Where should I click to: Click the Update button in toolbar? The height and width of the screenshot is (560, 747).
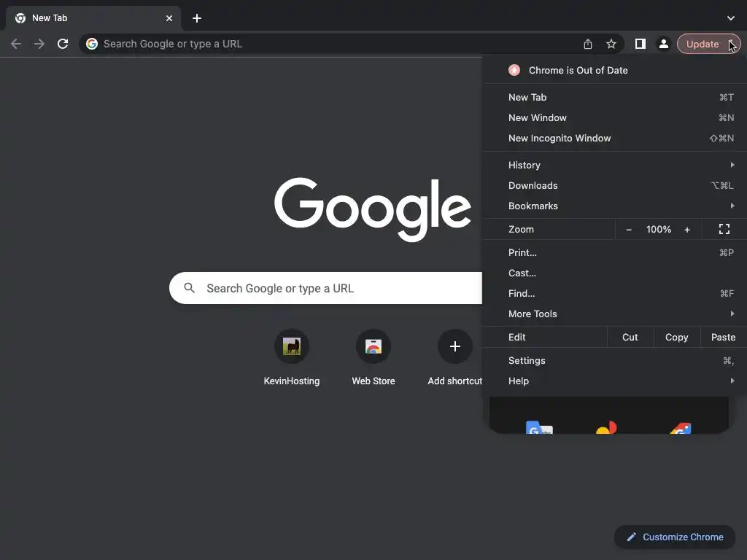tap(708, 44)
